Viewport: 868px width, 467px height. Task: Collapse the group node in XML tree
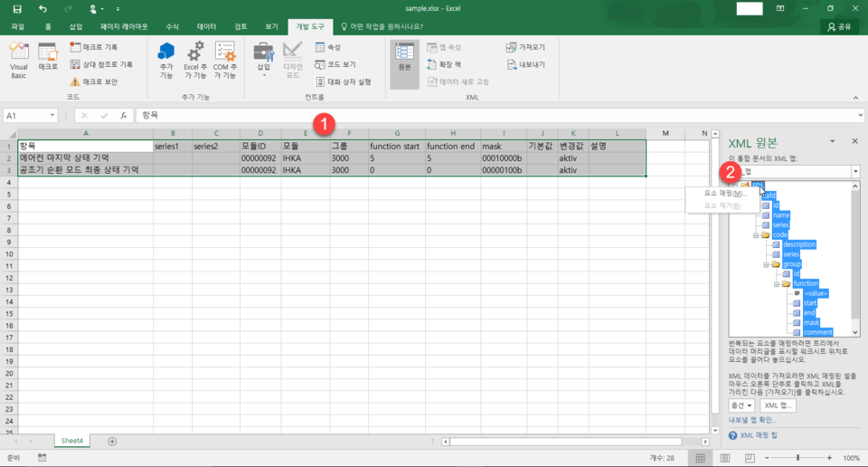[767, 265]
